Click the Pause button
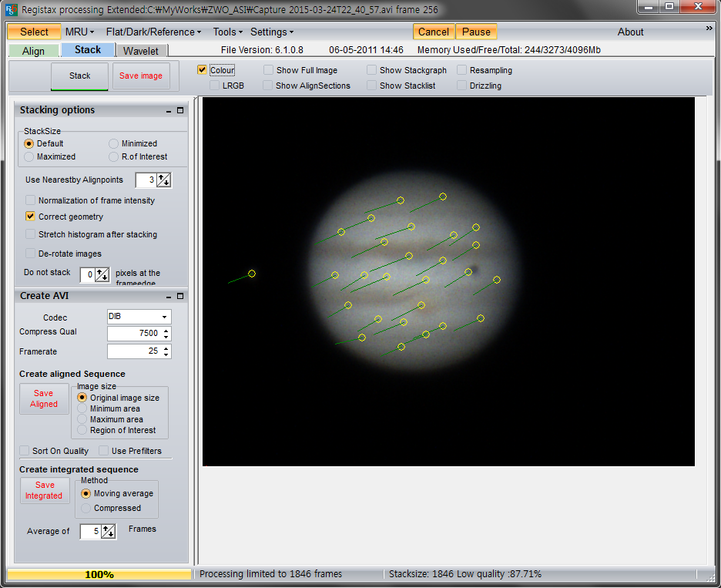721x588 pixels. pos(476,32)
